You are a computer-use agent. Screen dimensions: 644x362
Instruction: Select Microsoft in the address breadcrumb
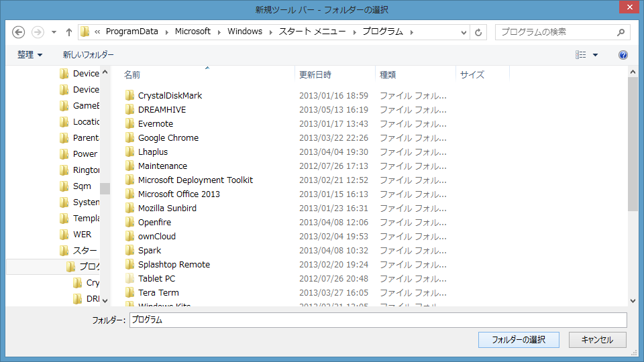click(x=193, y=32)
